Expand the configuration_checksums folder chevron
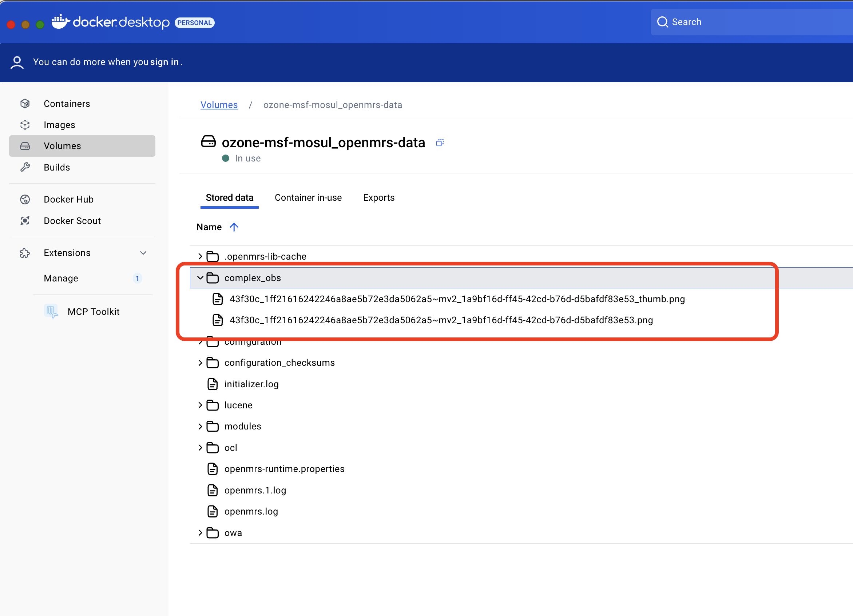The height and width of the screenshot is (616, 853). pyautogui.click(x=200, y=363)
